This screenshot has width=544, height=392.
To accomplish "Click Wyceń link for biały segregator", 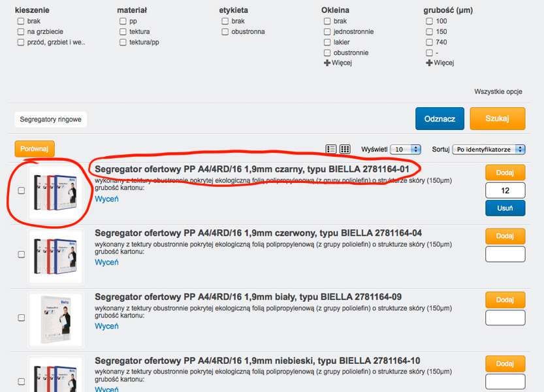I will click(x=106, y=327).
